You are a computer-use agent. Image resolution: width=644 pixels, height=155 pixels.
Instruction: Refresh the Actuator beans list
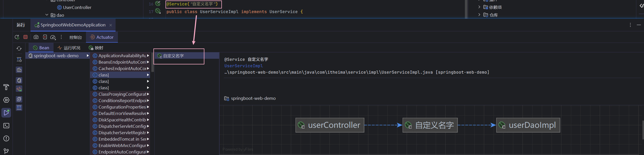tap(19, 49)
